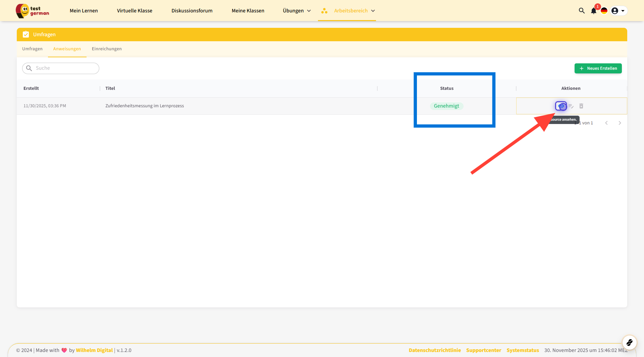Sort by the Erstellt column header
644x357 pixels.
(31, 88)
